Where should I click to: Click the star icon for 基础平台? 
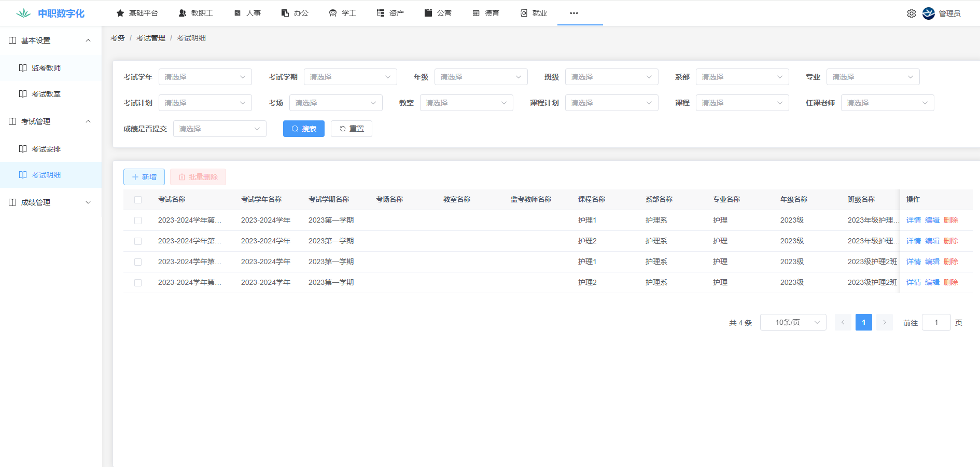click(x=120, y=13)
